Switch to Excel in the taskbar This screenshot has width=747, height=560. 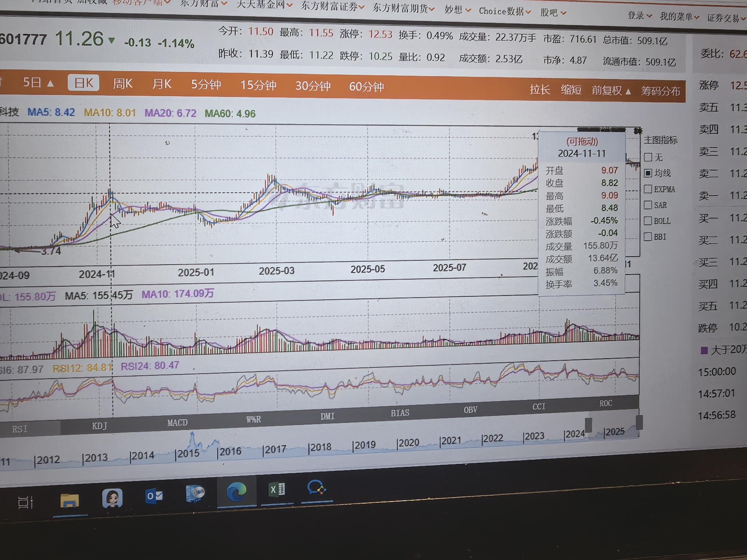(x=277, y=489)
